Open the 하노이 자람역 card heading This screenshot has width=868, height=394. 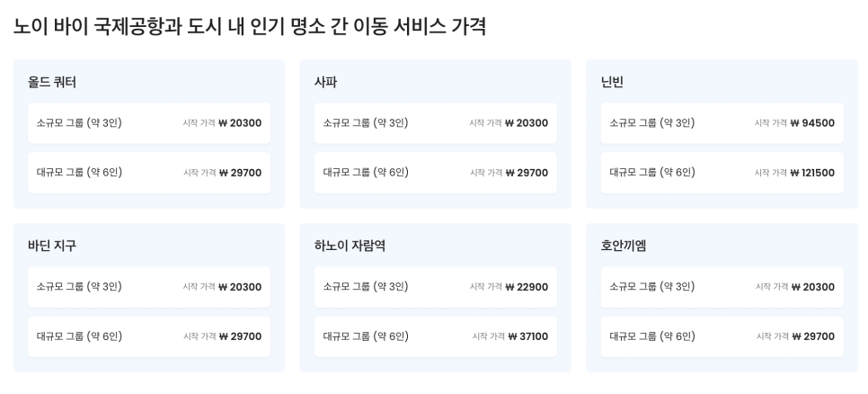tap(350, 246)
